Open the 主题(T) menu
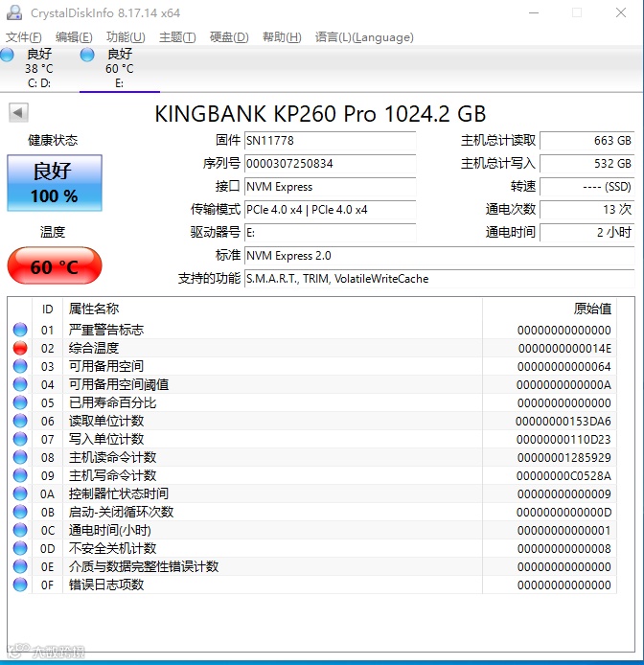The image size is (644, 665). click(177, 37)
